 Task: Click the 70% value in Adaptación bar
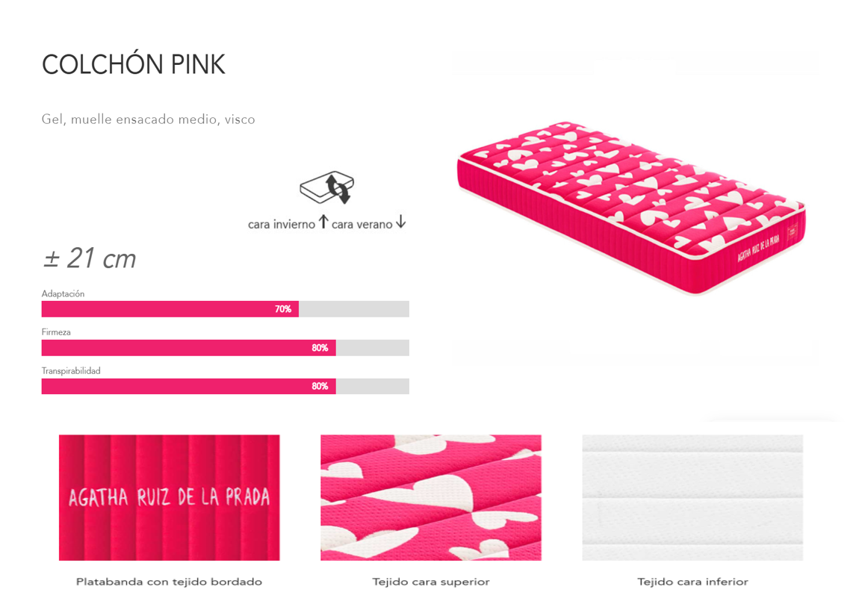pos(283,309)
